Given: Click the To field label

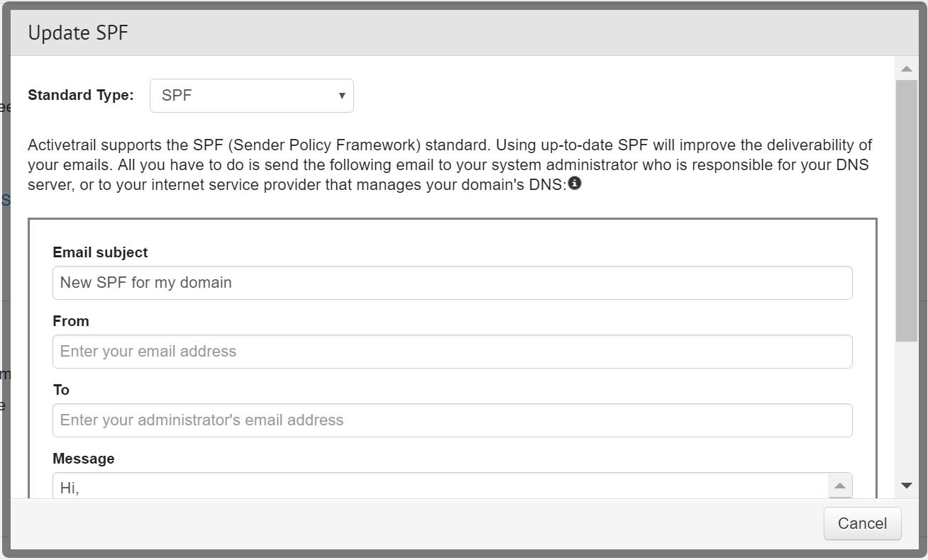Looking at the screenshot, I should pyautogui.click(x=61, y=390).
